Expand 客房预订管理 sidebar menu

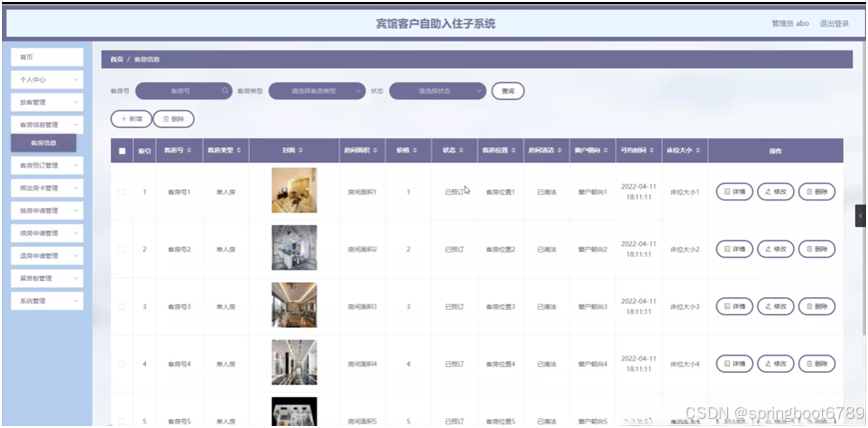[47, 165]
